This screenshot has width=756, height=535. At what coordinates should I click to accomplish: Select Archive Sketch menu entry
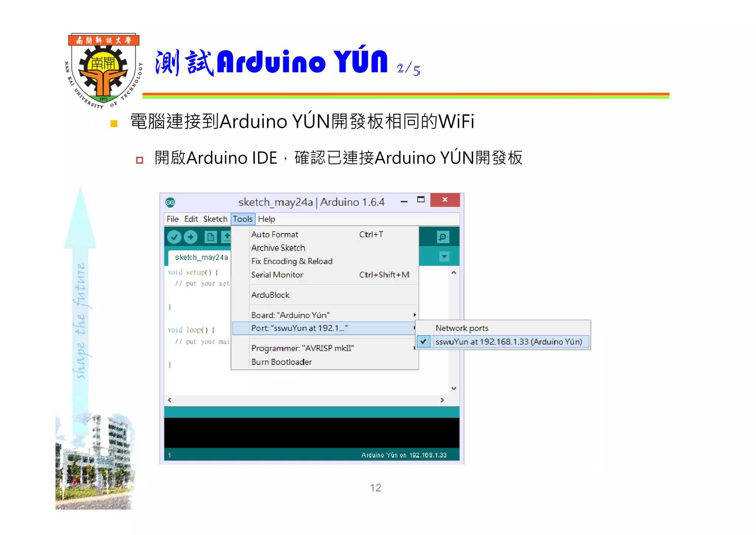(325, 248)
